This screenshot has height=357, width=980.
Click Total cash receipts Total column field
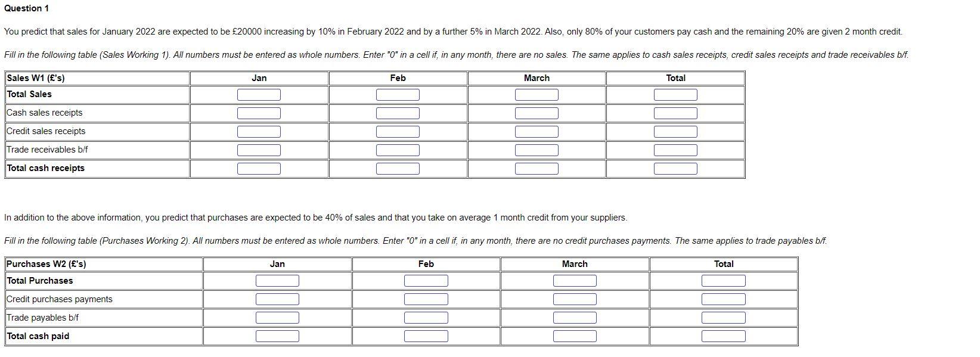point(675,169)
